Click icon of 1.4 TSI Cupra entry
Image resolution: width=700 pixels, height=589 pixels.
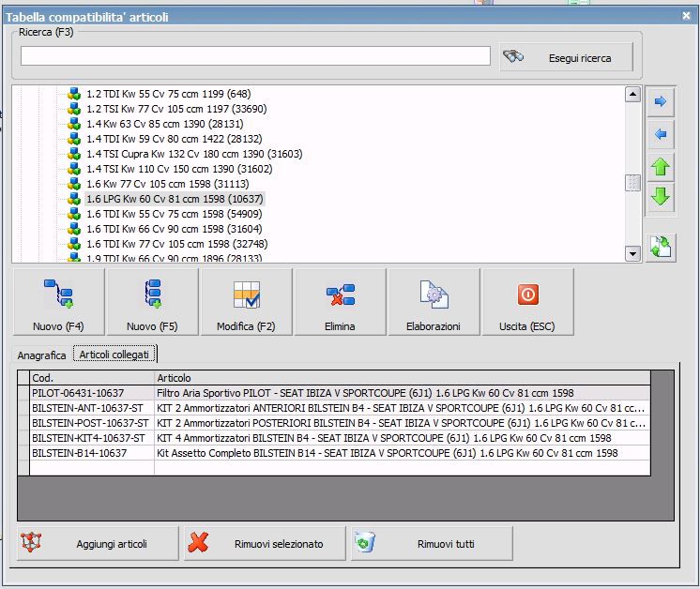(x=74, y=154)
